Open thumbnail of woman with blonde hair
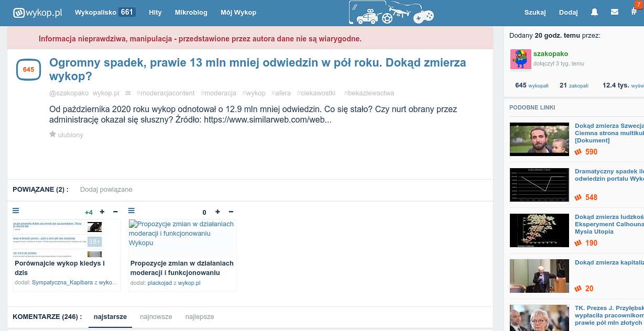The image size is (644, 331). point(539,318)
